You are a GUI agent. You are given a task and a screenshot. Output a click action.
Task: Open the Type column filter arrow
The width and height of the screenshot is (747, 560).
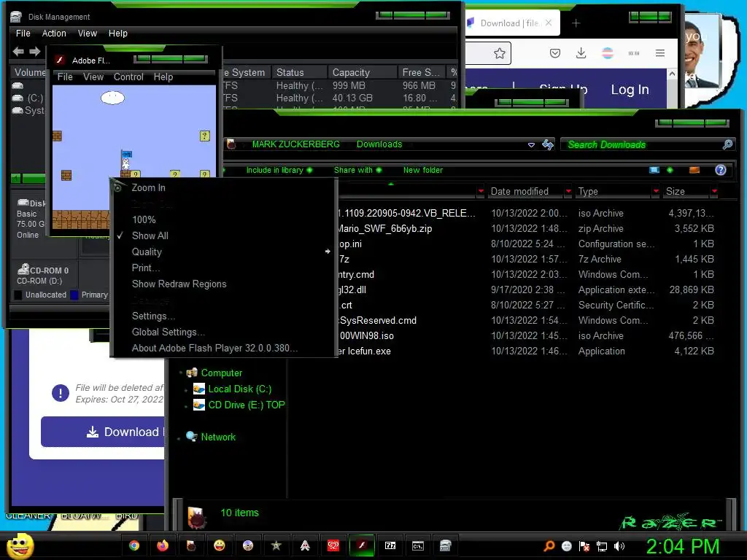coord(656,192)
